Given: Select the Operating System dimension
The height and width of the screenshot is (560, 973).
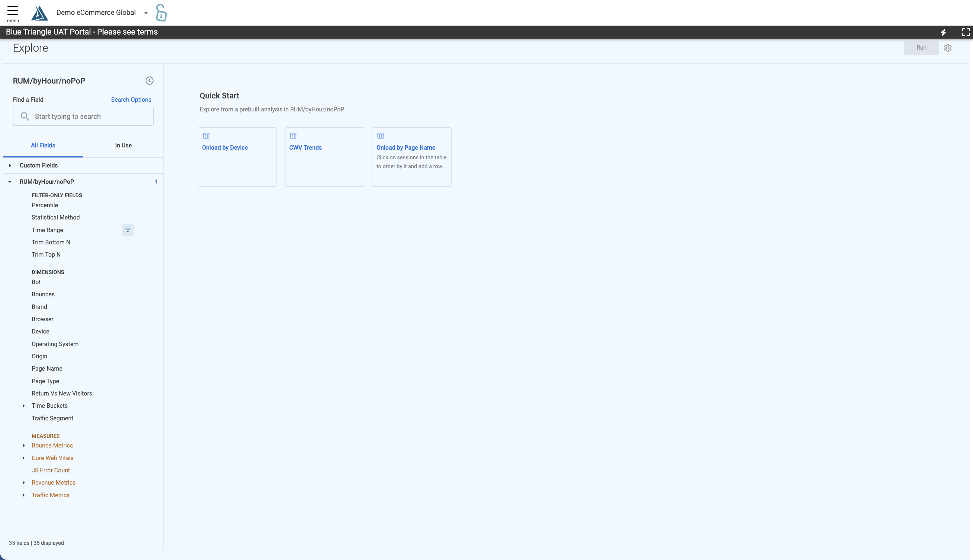Looking at the screenshot, I should click(55, 344).
